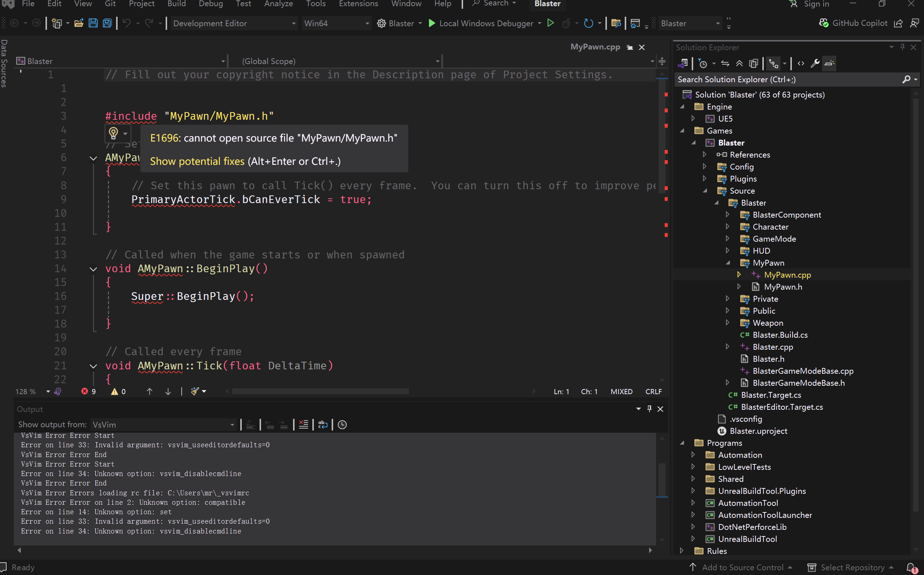Select the MyPawn.cpp editor tab
The width and height of the screenshot is (924, 575).
pos(595,47)
